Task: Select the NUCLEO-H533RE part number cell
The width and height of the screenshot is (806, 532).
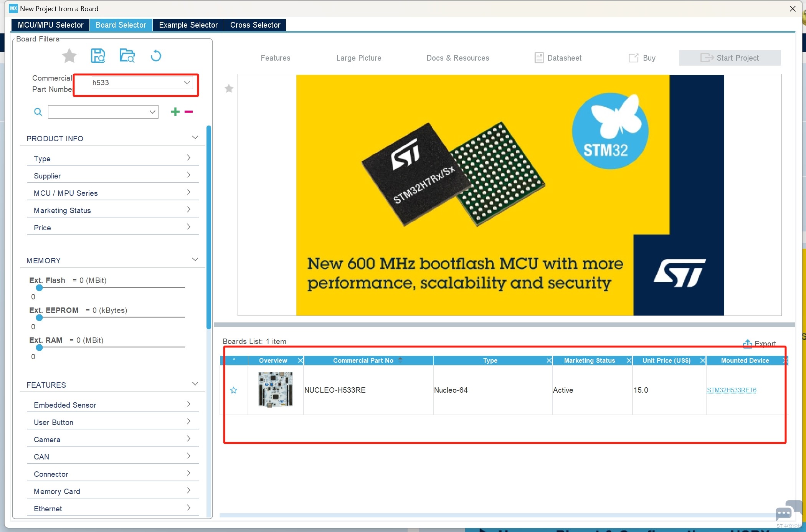Action: click(368, 390)
